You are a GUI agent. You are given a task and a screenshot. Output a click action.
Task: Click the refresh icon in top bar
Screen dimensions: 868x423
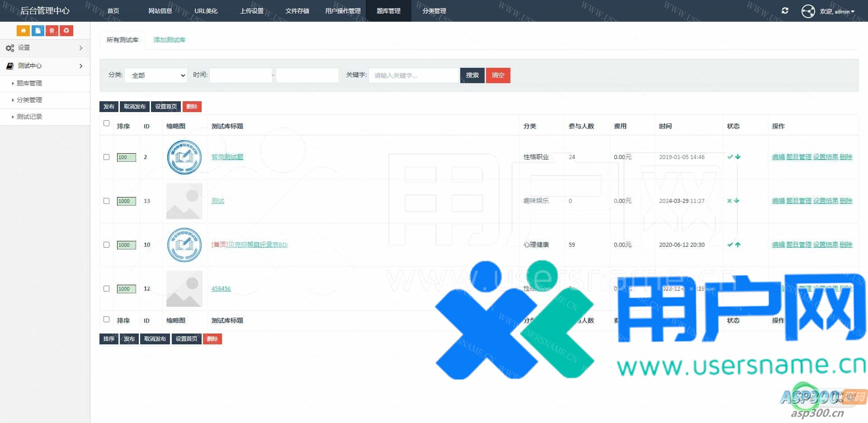coord(785,11)
